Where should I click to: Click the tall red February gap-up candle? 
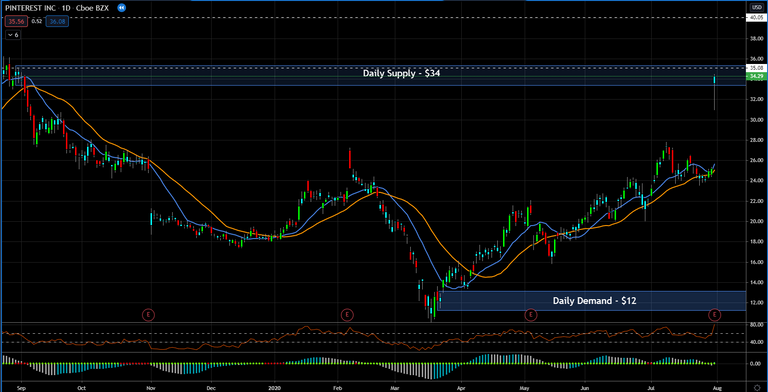click(350, 159)
